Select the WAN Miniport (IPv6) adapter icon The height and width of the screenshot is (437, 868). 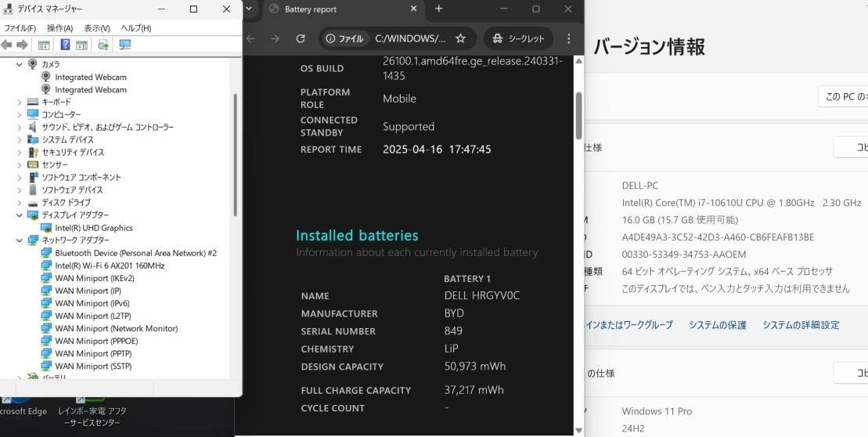click(x=46, y=303)
